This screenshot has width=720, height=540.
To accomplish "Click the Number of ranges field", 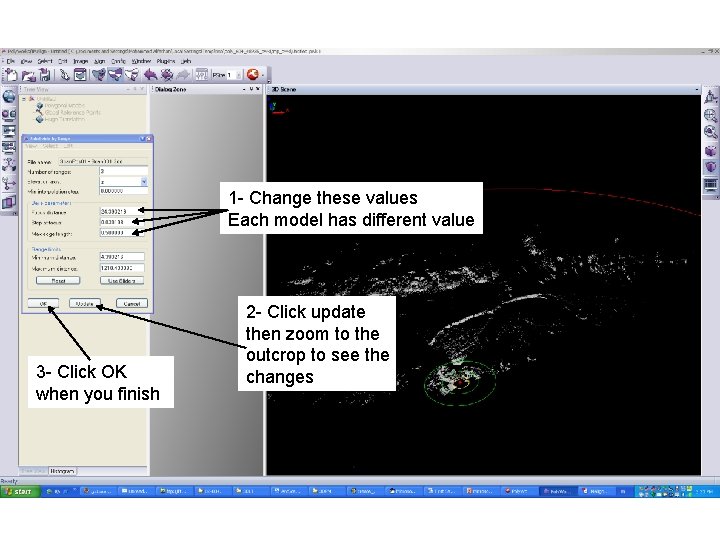I will pos(124,171).
